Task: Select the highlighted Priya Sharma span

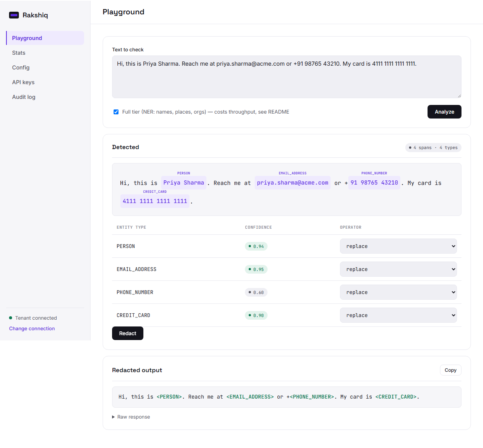Action: pos(184,183)
